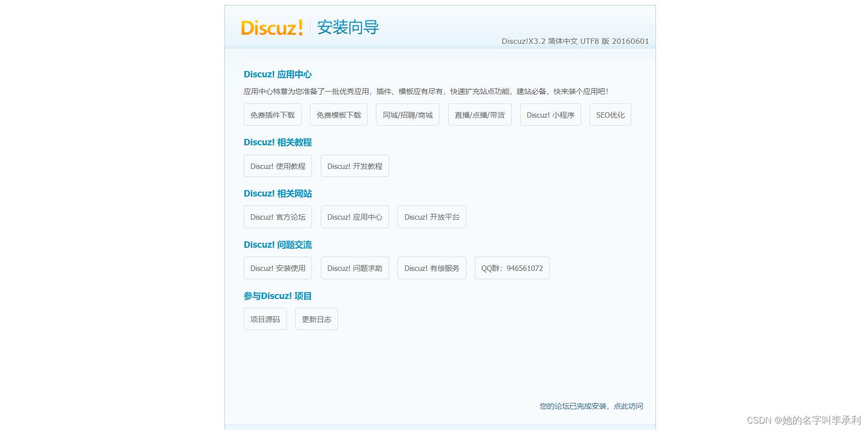Click the Discuz! 相关教程 section heading
The image size is (868, 430).
tap(278, 142)
